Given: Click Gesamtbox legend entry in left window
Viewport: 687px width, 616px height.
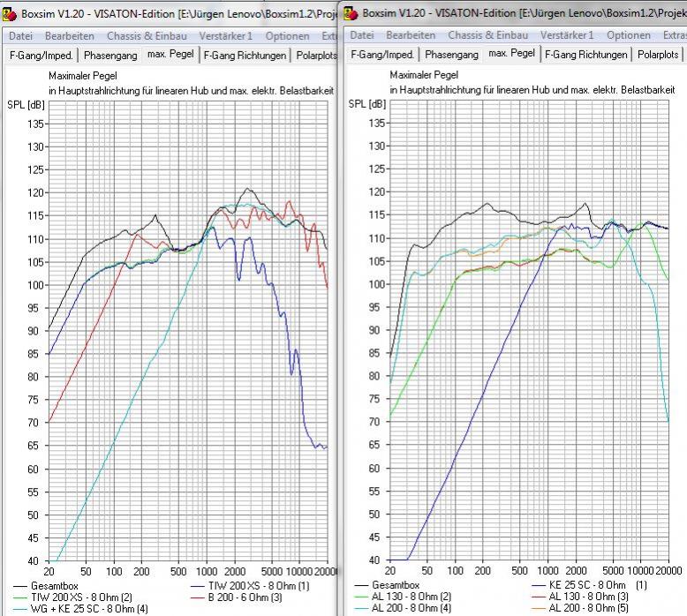Looking at the screenshot, I should point(46,586).
